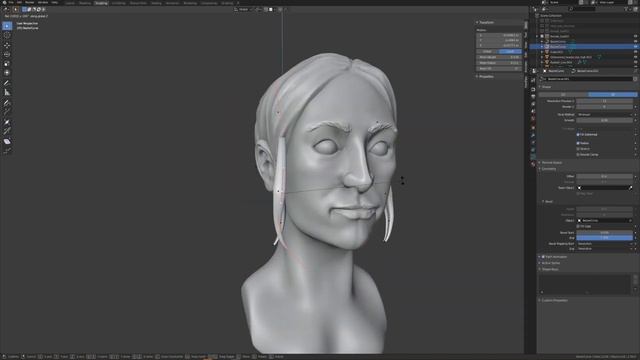Open the Render menu
Screen dimensions: 640x360
(29, 2)
